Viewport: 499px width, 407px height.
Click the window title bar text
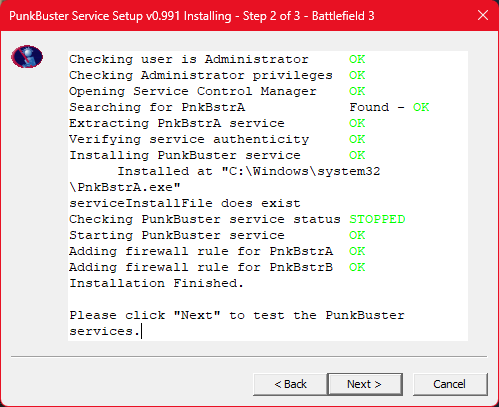192,16
